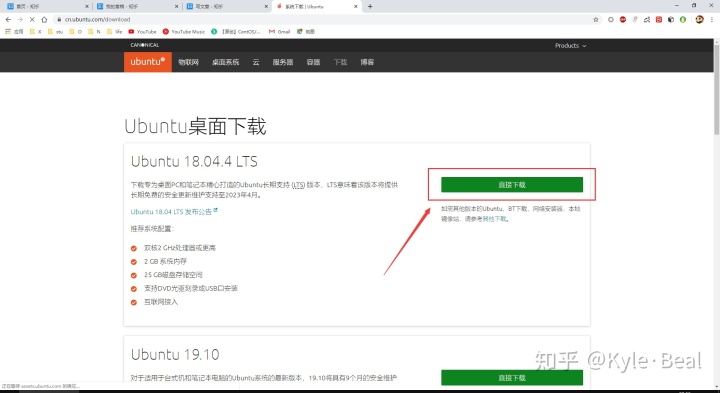Open the 博客 navigation item
The width and height of the screenshot is (720, 393).
pyautogui.click(x=367, y=62)
